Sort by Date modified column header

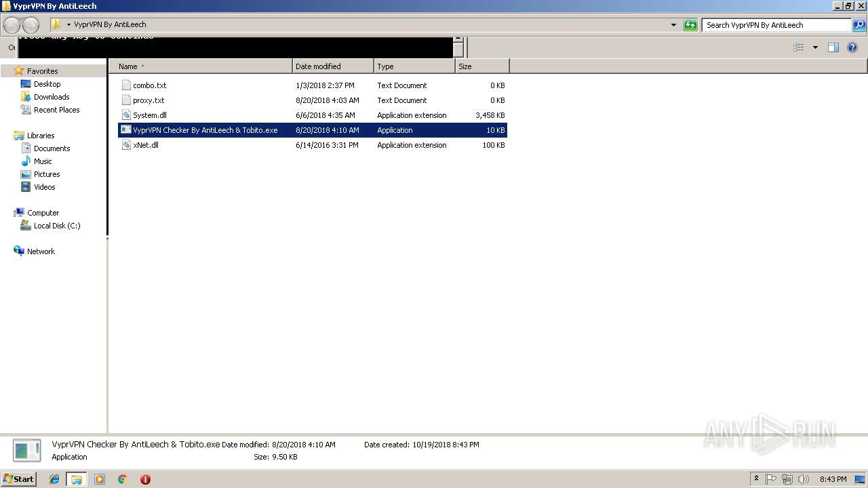tap(333, 66)
